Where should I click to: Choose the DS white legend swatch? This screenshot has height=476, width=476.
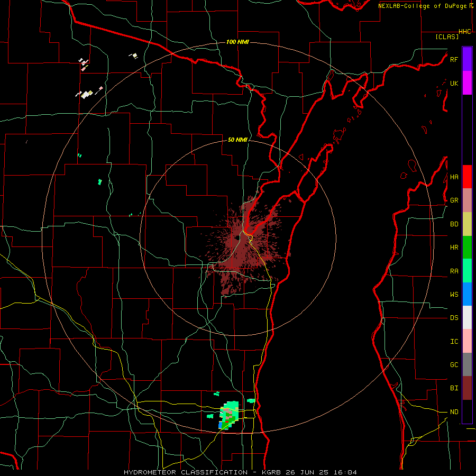[x=467, y=317]
